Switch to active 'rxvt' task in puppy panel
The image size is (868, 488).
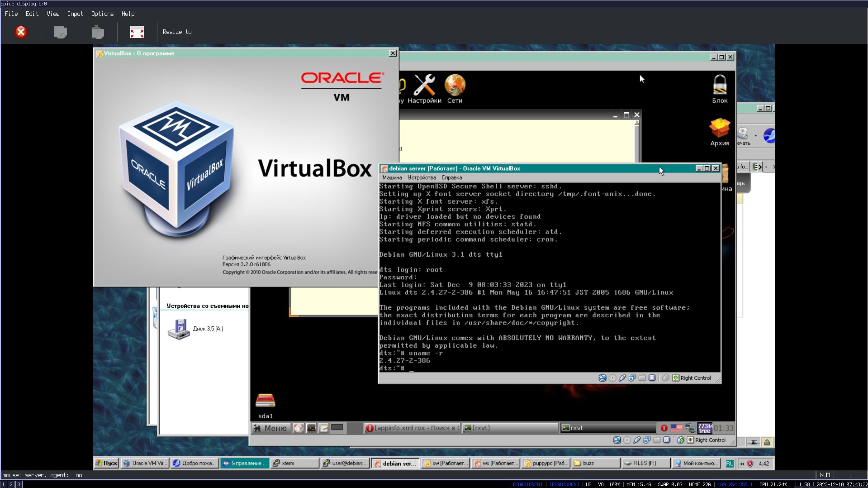(x=608, y=428)
